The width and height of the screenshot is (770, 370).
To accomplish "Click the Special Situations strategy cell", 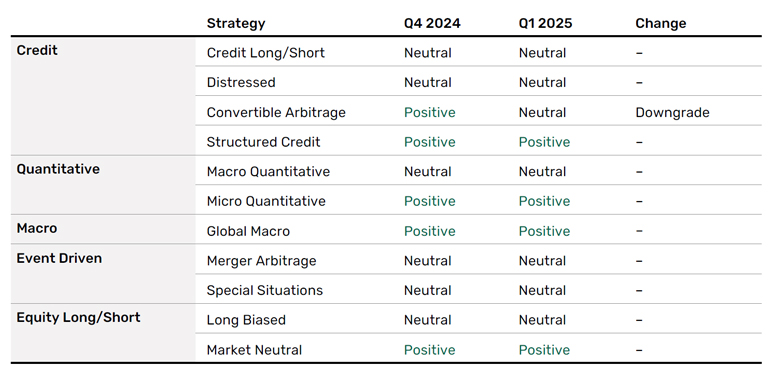I will coord(265,290).
